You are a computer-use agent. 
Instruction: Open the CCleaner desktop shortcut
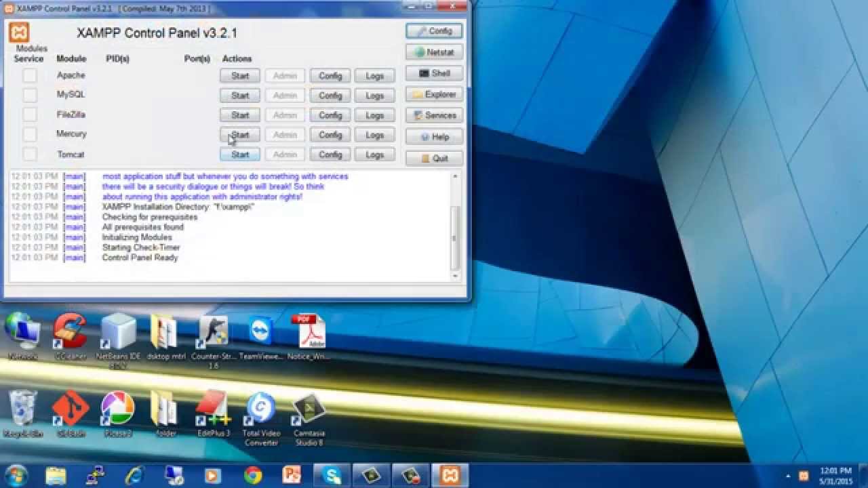pyautogui.click(x=70, y=337)
